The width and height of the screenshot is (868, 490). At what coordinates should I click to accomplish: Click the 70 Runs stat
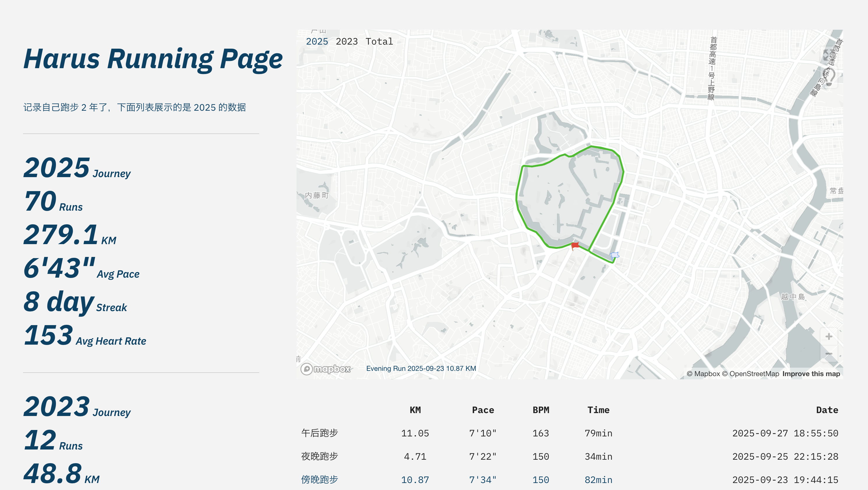pyautogui.click(x=53, y=202)
